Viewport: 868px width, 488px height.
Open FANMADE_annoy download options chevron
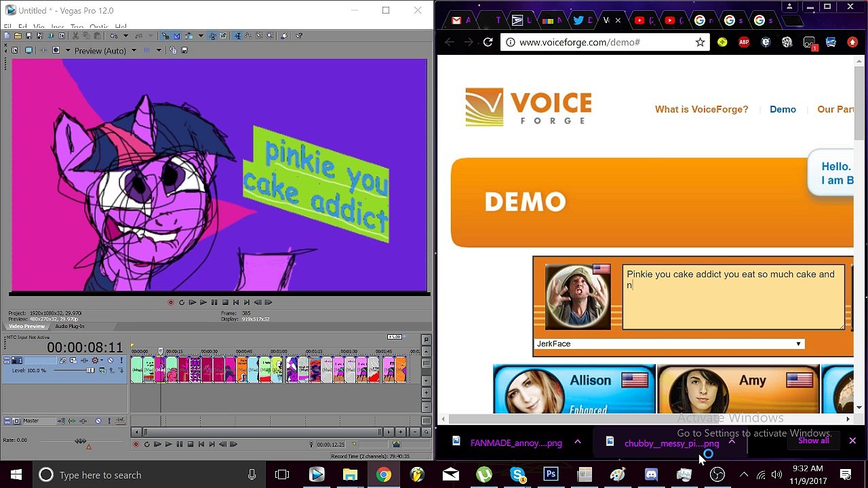point(578,442)
